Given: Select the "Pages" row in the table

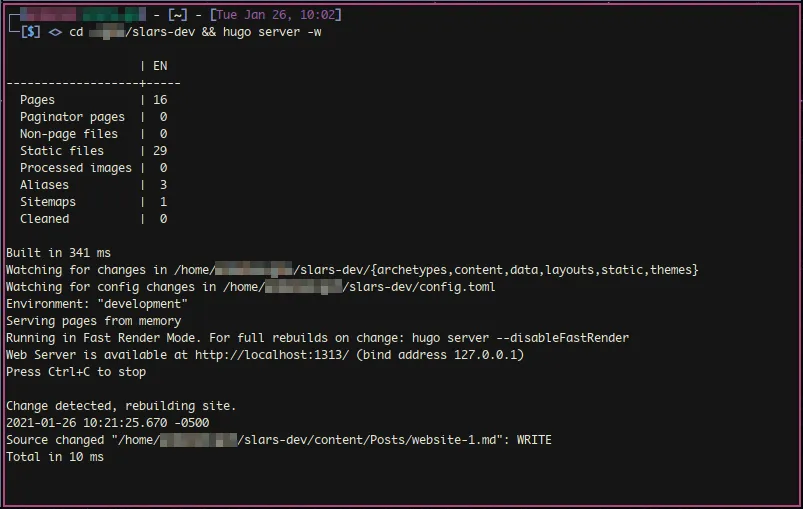Looking at the screenshot, I should [x=38, y=100].
